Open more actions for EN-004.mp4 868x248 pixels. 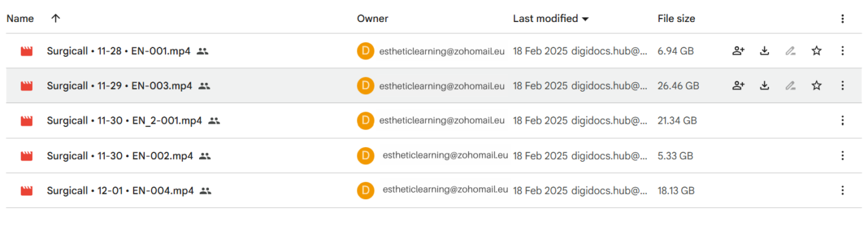click(x=843, y=191)
